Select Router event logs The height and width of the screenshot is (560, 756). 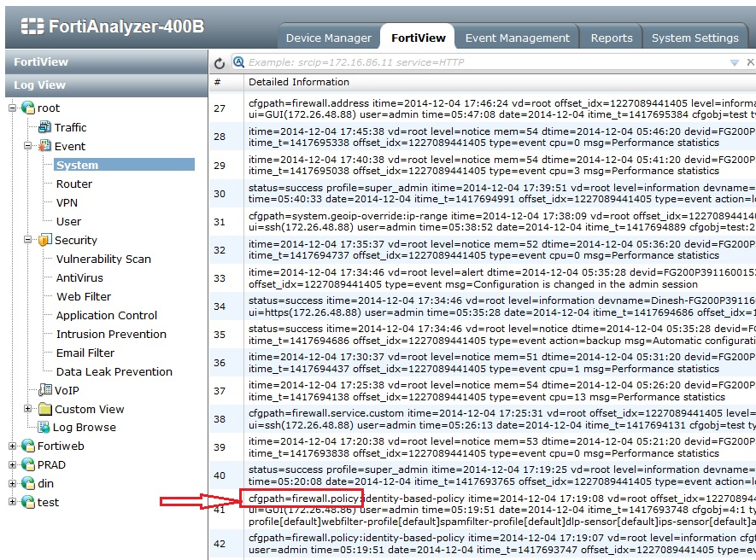point(74,184)
